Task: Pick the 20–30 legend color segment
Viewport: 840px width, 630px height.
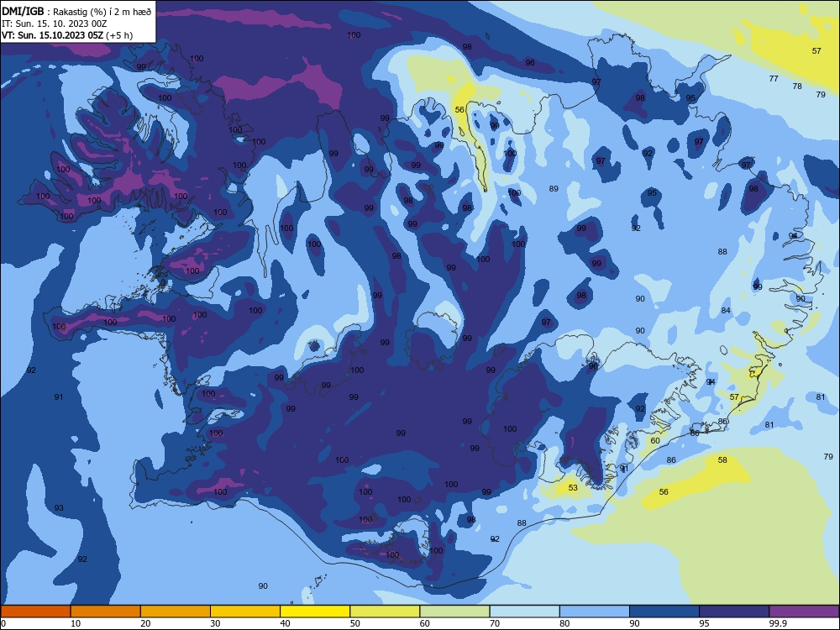Action: [176, 612]
